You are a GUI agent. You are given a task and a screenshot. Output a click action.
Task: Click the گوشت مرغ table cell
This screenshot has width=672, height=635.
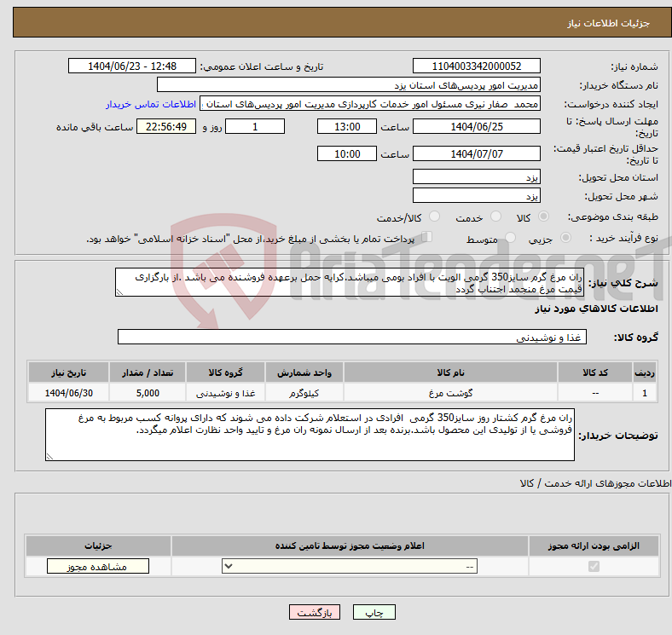pos(450,393)
